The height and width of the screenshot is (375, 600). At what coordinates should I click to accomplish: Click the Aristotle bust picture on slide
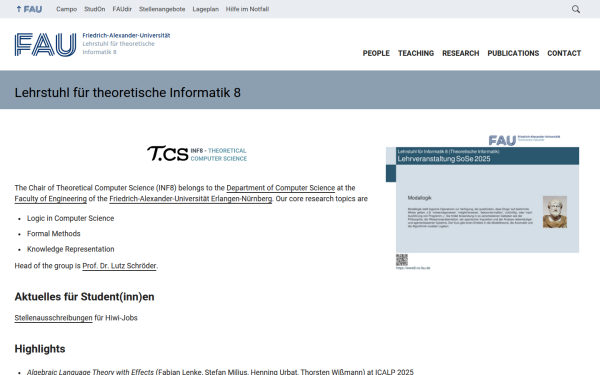(554, 212)
